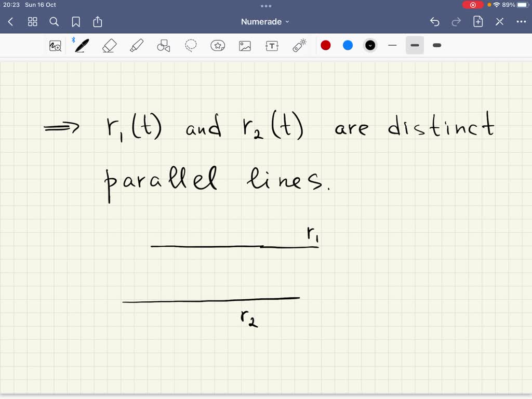Open the share export icon
532x399 pixels.
pos(98,22)
